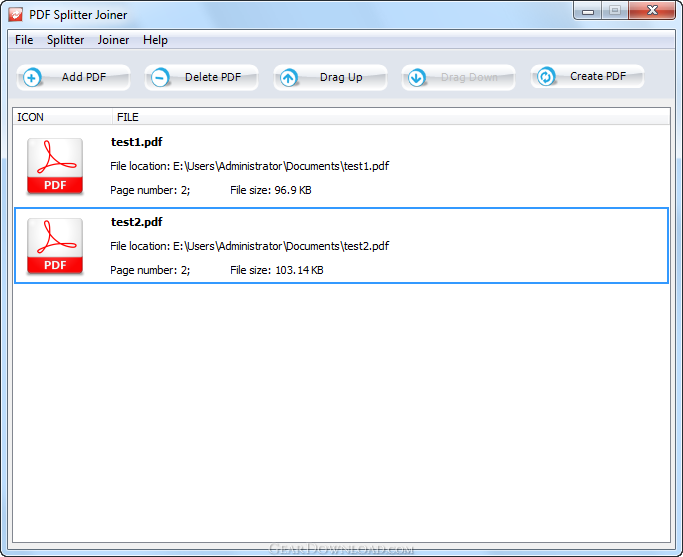The width and height of the screenshot is (683, 557).
Task: Open the Splitter menu
Action: tap(65, 40)
